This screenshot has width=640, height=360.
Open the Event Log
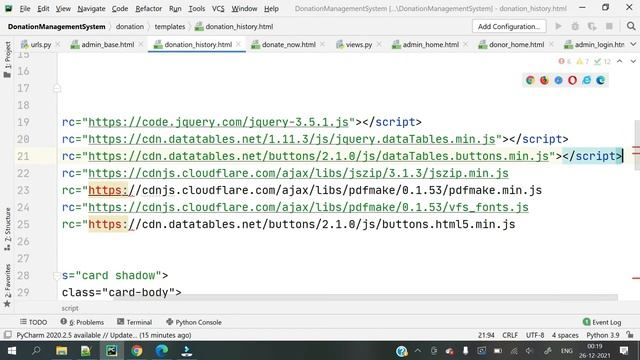pyautogui.click(x=602, y=322)
